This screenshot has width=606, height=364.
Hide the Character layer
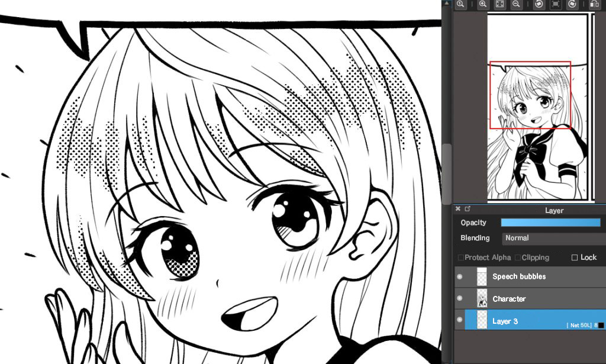(459, 298)
